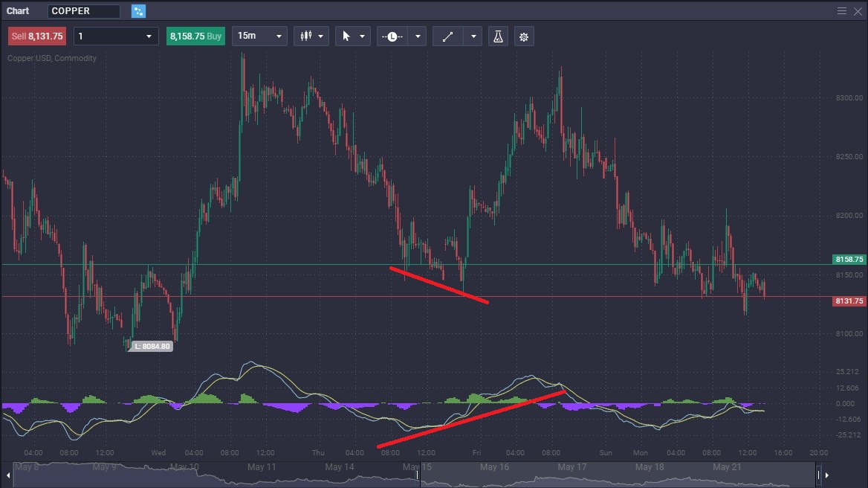
Task: Open the indicators flask icon
Action: pyautogui.click(x=497, y=36)
